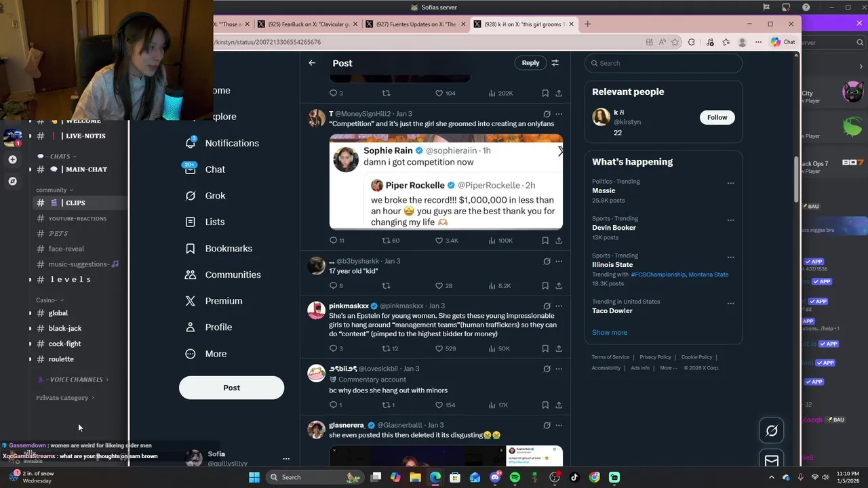868x488 pixels.
Task: Open Copilot Chat in Edge toolbar
Action: point(783,42)
